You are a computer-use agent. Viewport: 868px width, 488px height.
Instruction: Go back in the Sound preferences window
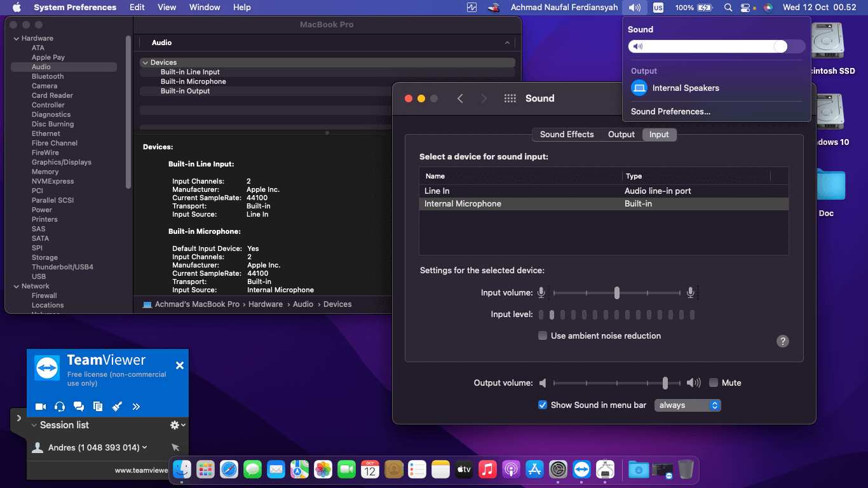(x=460, y=98)
